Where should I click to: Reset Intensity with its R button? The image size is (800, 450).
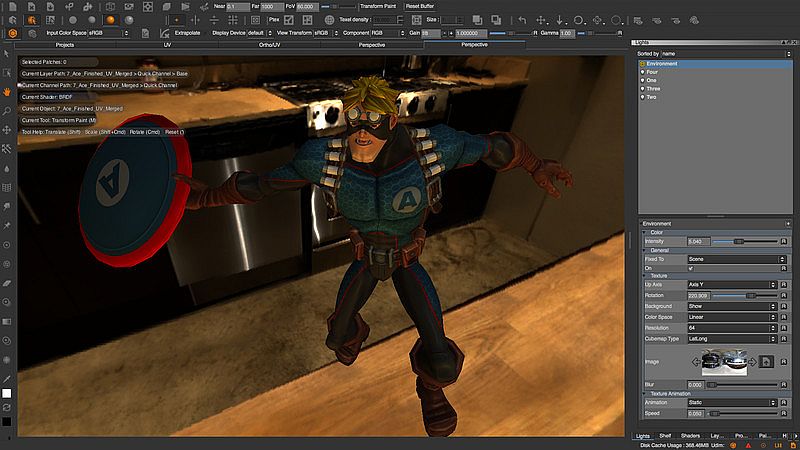pos(785,241)
